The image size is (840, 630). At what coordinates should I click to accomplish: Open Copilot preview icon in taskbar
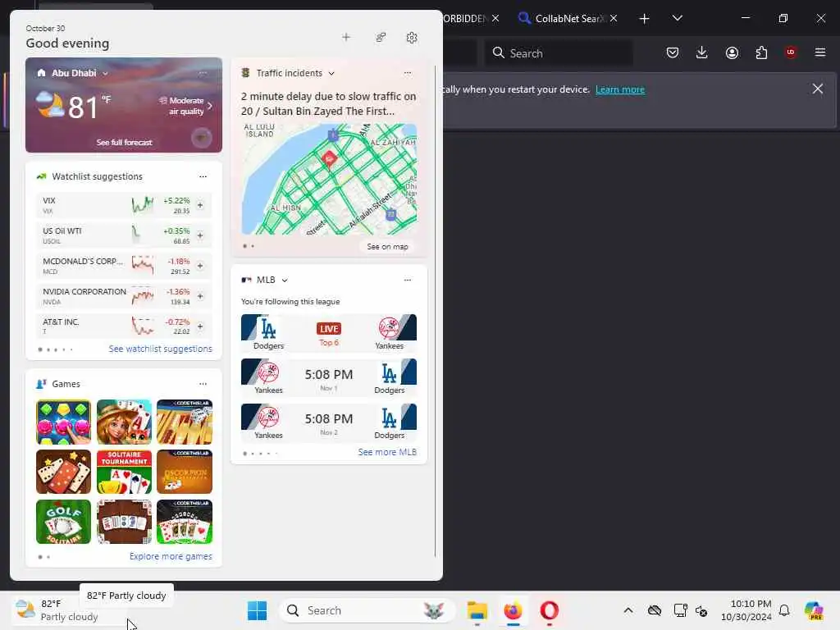pos(814,610)
